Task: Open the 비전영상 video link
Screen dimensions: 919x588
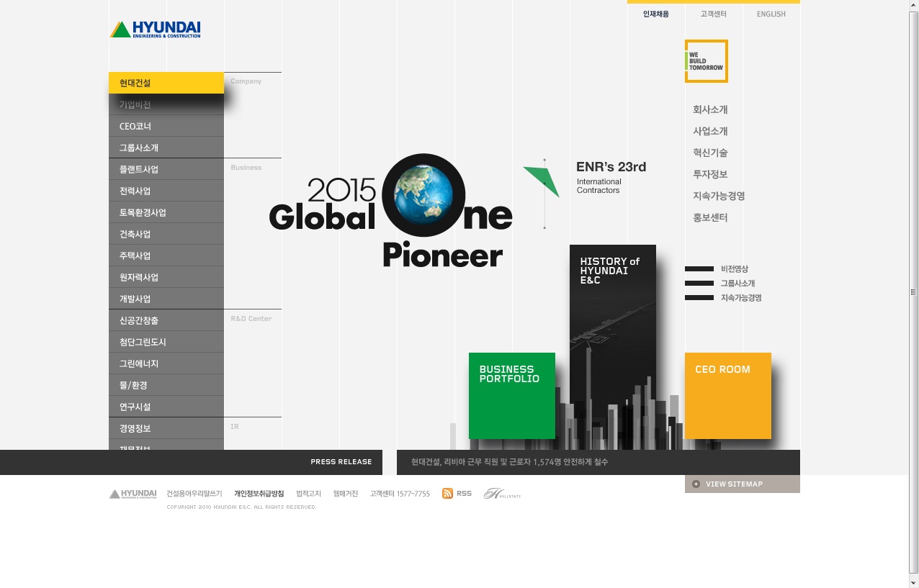Action: pos(734,269)
